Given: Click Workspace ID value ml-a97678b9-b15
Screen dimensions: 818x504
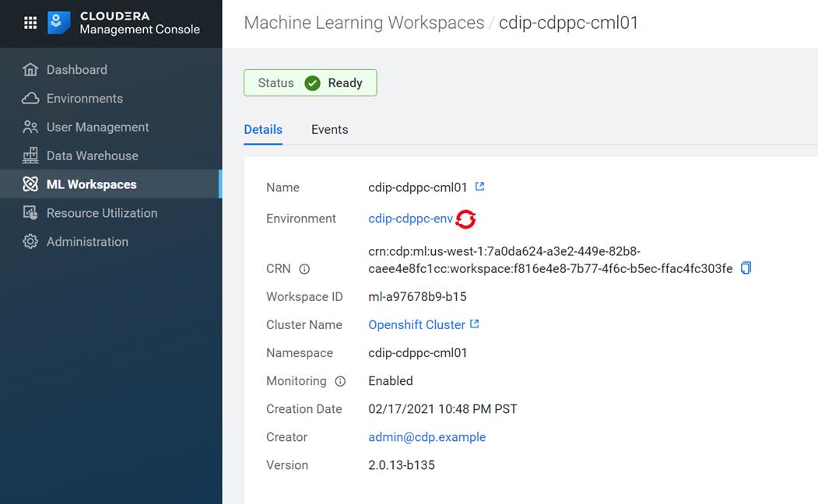Looking at the screenshot, I should tap(417, 296).
